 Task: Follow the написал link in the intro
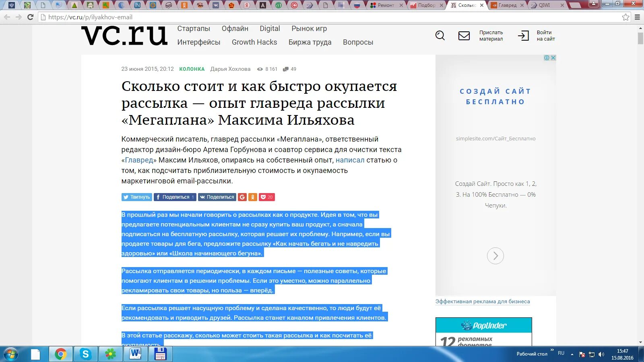point(350,160)
